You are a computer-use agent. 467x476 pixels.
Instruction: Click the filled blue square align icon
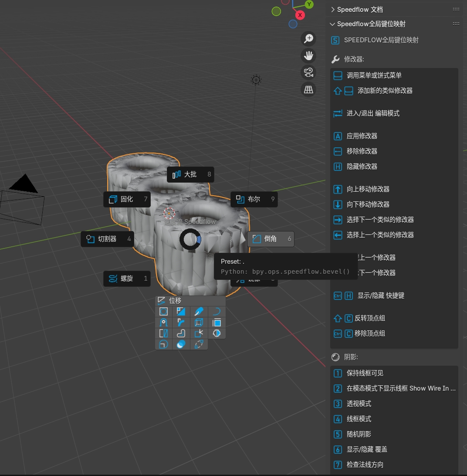click(217, 323)
